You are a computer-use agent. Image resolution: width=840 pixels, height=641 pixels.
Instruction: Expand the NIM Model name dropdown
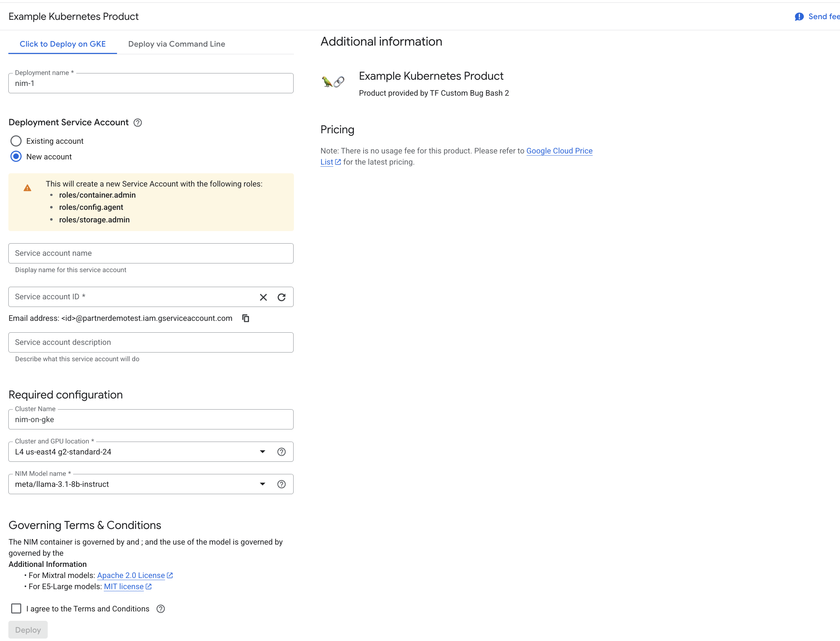click(x=262, y=484)
